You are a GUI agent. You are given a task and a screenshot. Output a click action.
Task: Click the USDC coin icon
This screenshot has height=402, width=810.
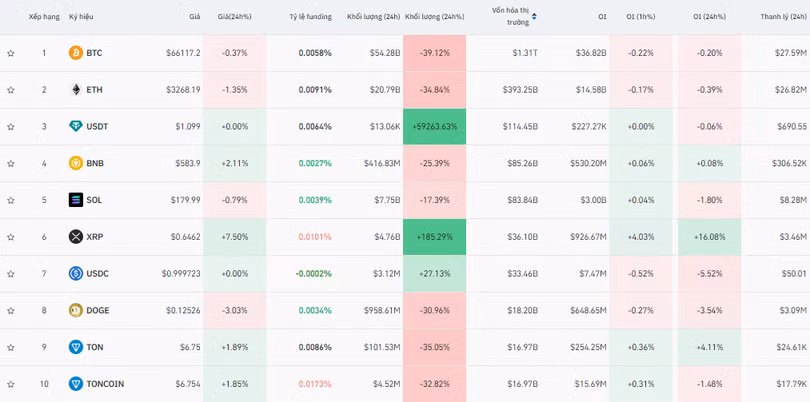[x=75, y=273]
